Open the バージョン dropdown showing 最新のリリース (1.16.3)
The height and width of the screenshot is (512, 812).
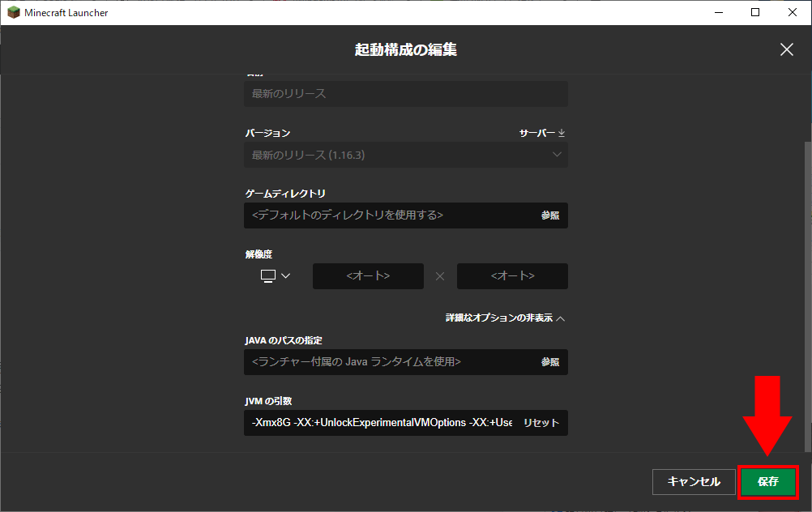(x=405, y=155)
